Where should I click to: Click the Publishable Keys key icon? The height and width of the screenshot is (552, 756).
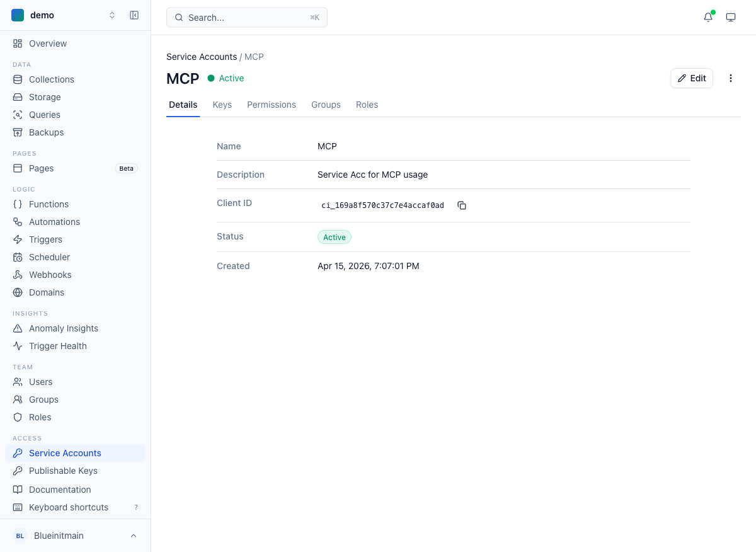(x=18, y=471)
